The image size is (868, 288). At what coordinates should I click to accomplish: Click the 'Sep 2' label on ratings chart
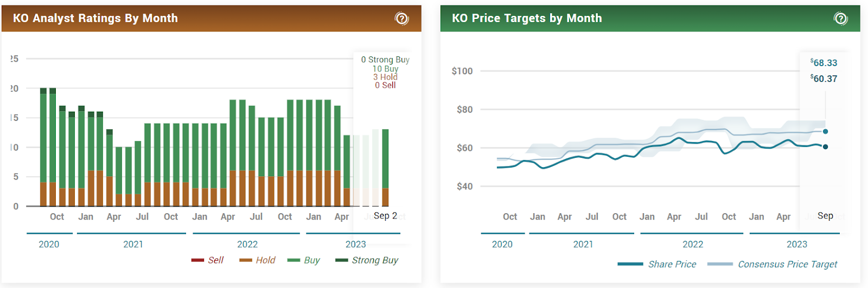click(385, 216)
